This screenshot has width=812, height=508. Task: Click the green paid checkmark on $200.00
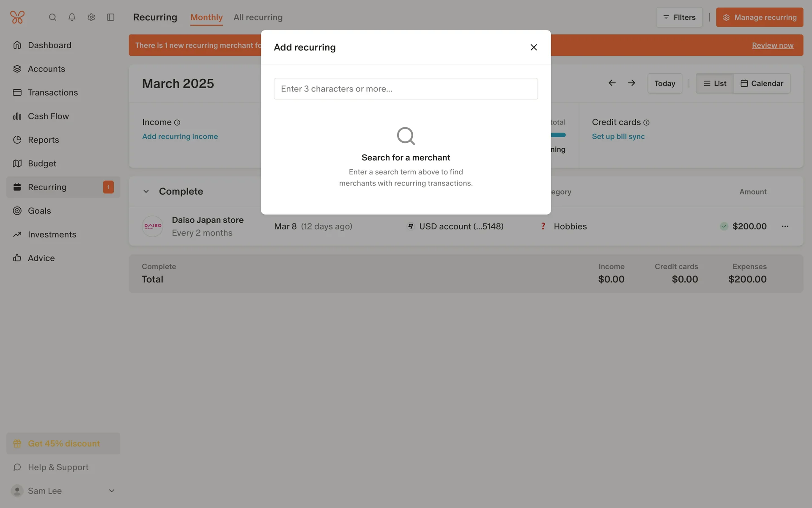coord(724,226)
